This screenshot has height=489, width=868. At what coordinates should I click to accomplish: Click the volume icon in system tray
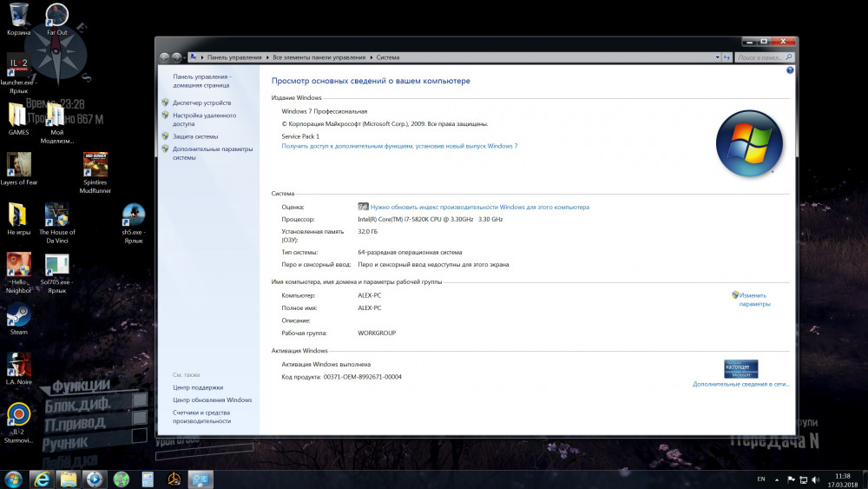tap(815, 479)
